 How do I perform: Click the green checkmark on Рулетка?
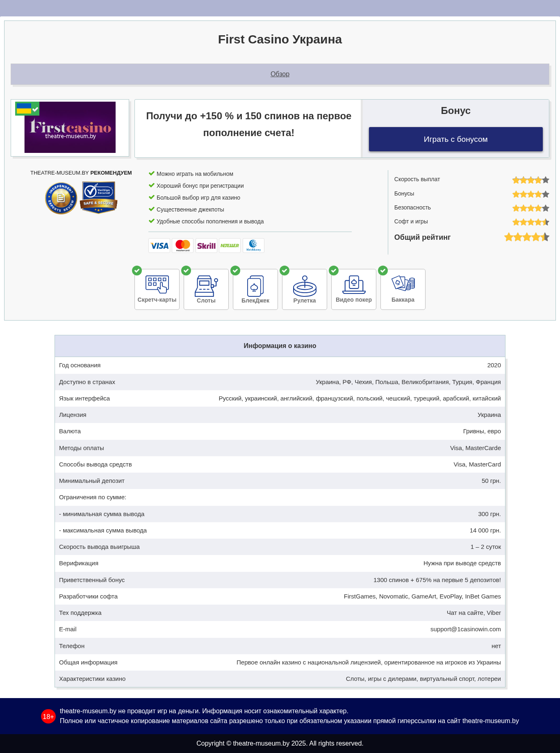pos(285,271)
